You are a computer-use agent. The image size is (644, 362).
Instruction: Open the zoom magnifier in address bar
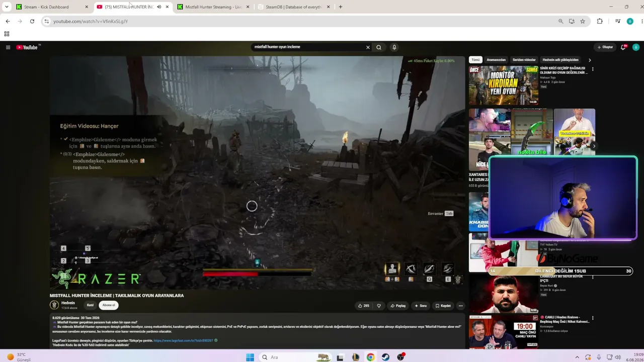(561, 21)
